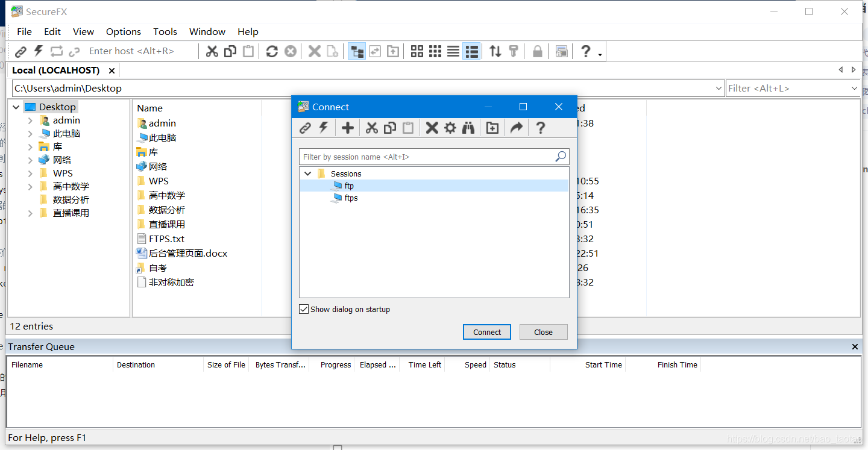Open Help via main toolbar question mark
The width and height of the screenshot is (868, 450).
pos(585,51)
